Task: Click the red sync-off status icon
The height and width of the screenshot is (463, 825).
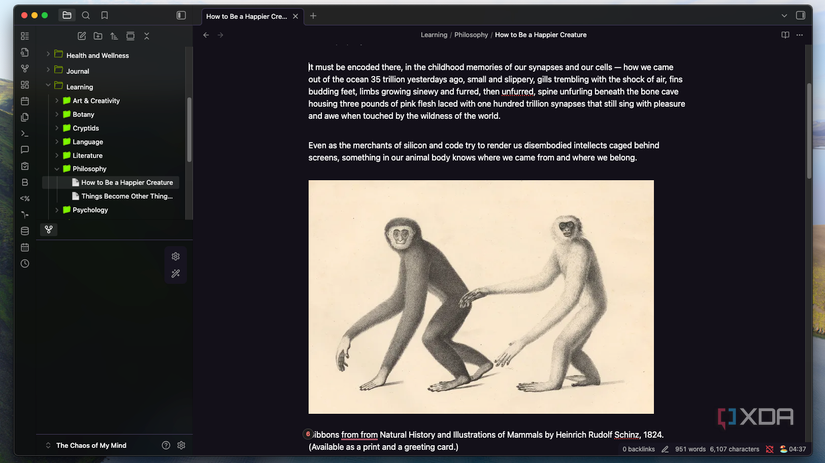Action: [x=769, y=449]
